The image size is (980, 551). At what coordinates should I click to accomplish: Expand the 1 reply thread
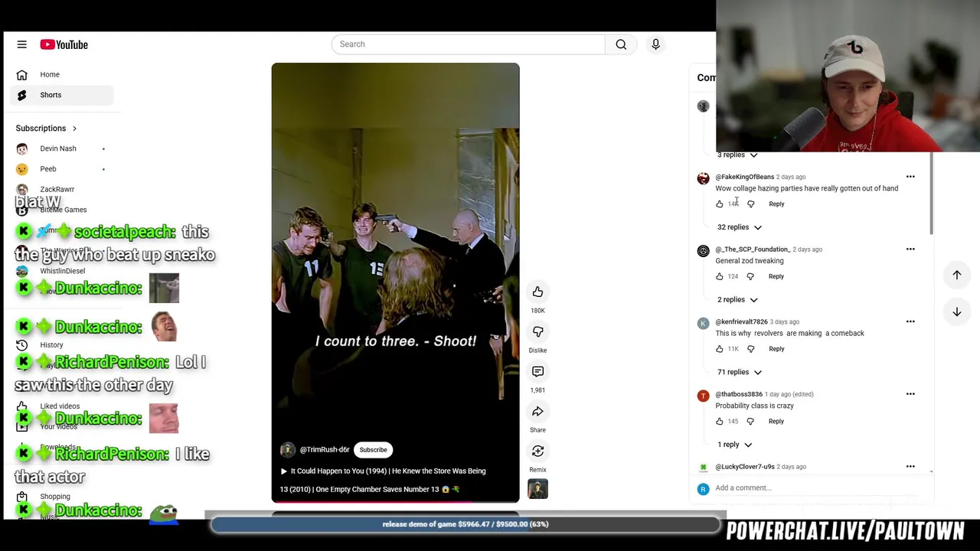tap(734, 445)
